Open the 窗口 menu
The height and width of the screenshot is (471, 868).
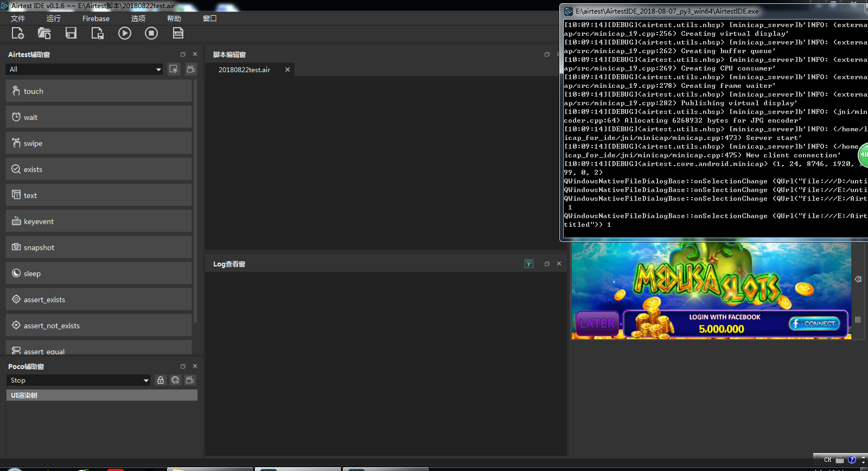[210, 18]
